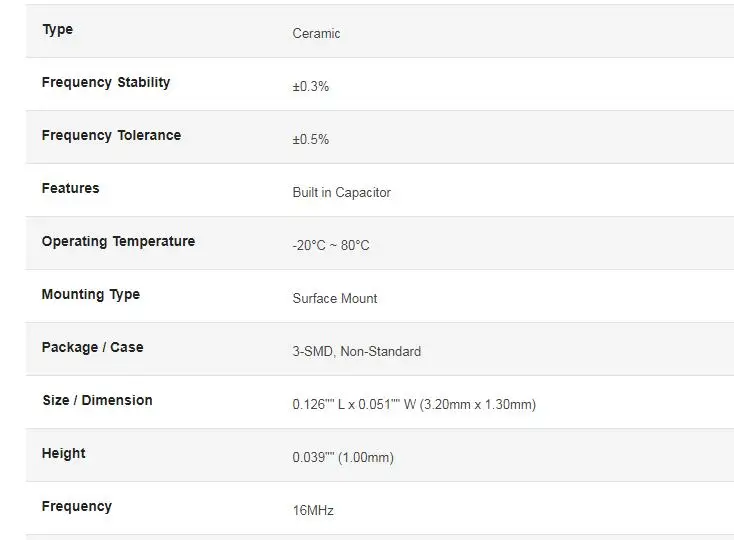Select the Surface Mount value
Image resolution: width=734 pixels, height=540 pixels.
point(334,299)
